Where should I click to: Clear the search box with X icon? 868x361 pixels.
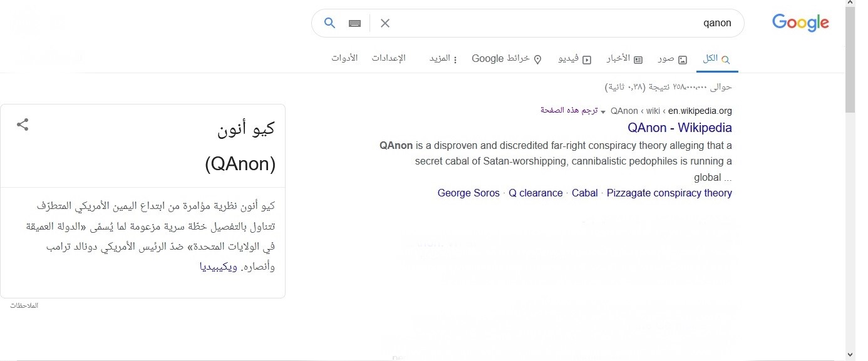pyautogui.click(x=385, y=23)
